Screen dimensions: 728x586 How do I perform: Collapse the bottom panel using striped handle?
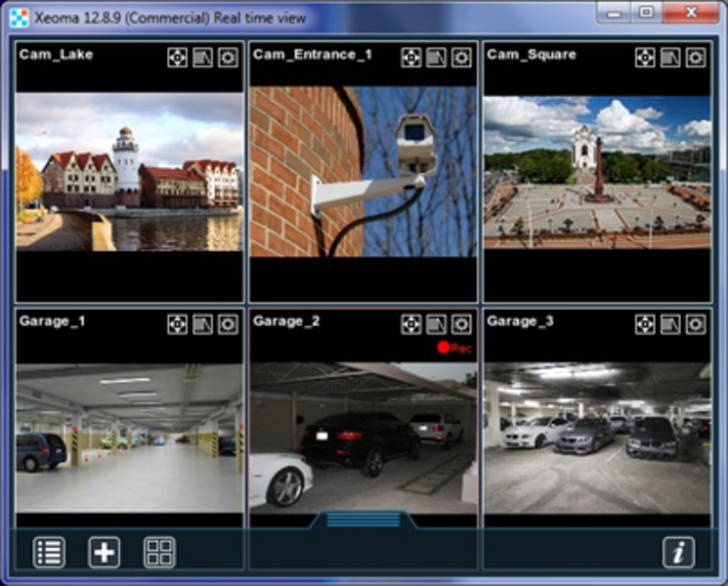[x=364, y=520]
